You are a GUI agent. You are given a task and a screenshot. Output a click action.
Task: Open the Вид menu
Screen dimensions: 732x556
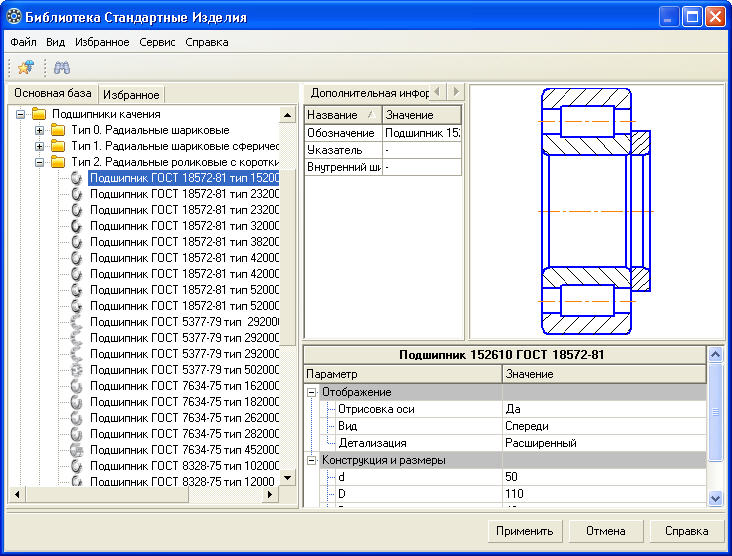click(56, 42)
